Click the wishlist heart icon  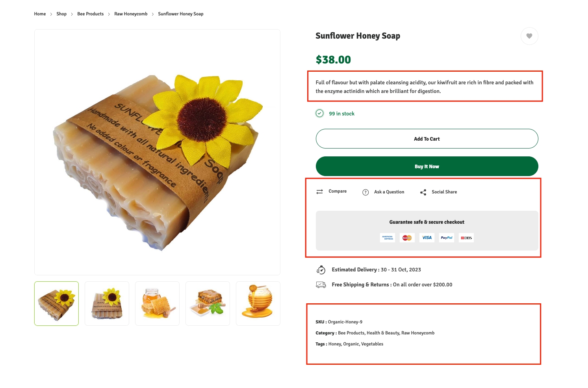[529, 36]
